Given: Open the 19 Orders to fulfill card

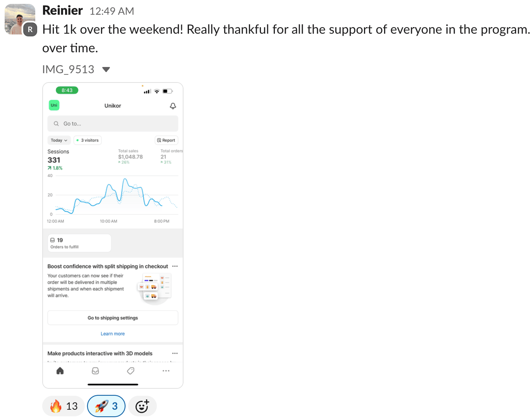Looking at the screenshot, I should coord(79,243).
